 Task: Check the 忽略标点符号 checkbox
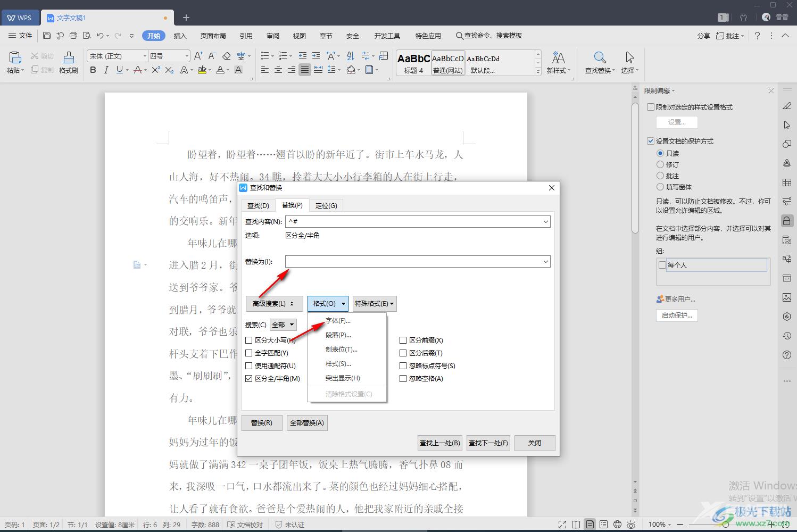coord(403,366)
